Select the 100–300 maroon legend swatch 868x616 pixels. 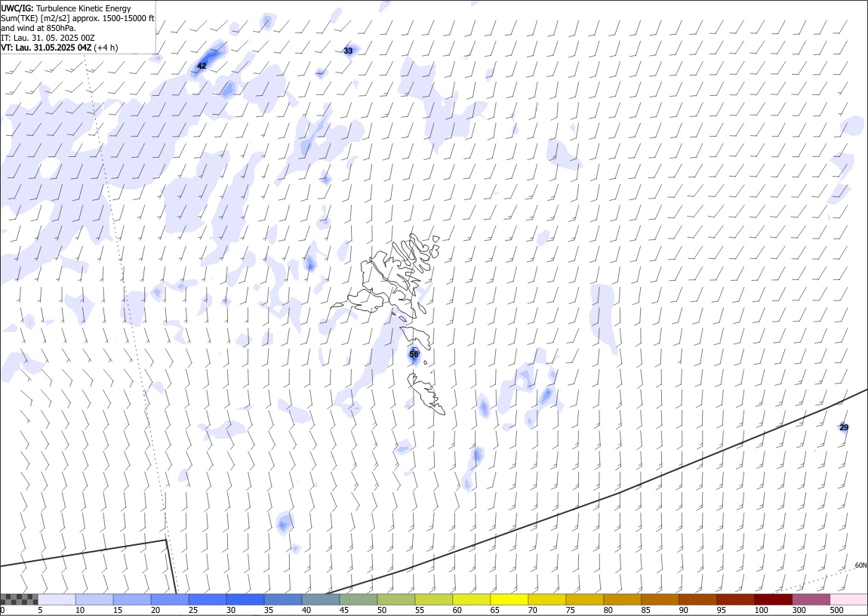(772, 599)
